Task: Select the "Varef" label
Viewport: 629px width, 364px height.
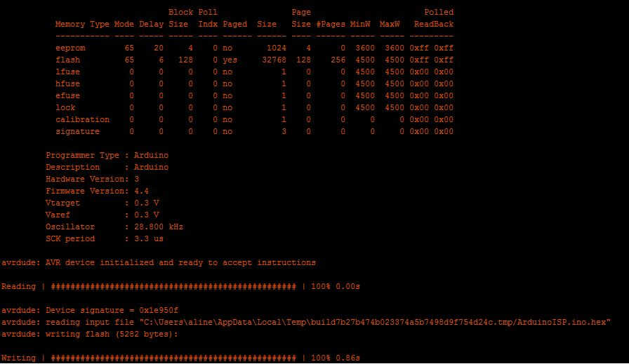Action: pyautogui.click(x=58, y=215)
